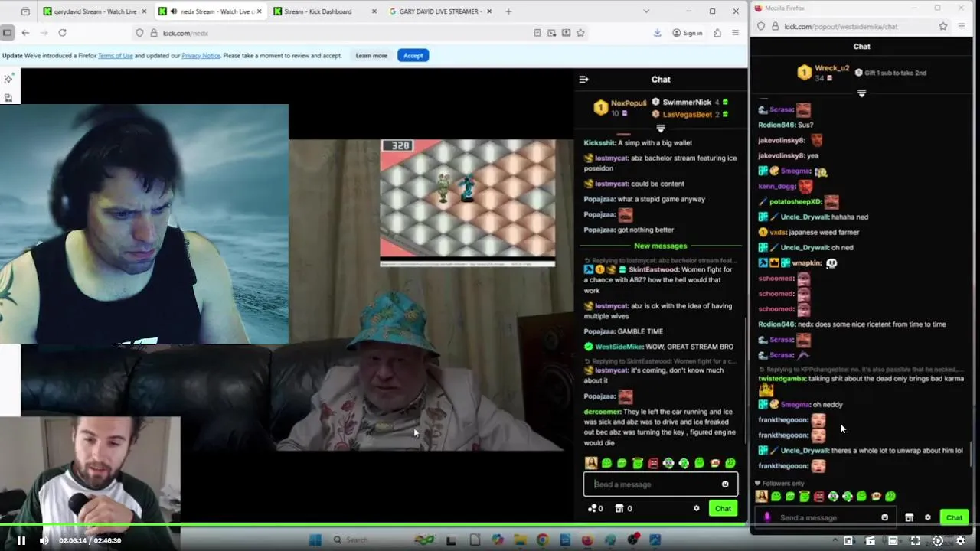Toggle reader view in address bar
This screenshot has height=551, width=980.
tap(537, 33)
